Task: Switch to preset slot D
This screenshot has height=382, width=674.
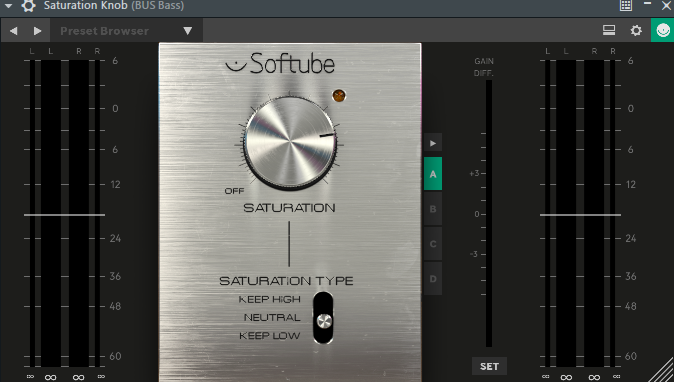Action: click(x=433, y=278)
